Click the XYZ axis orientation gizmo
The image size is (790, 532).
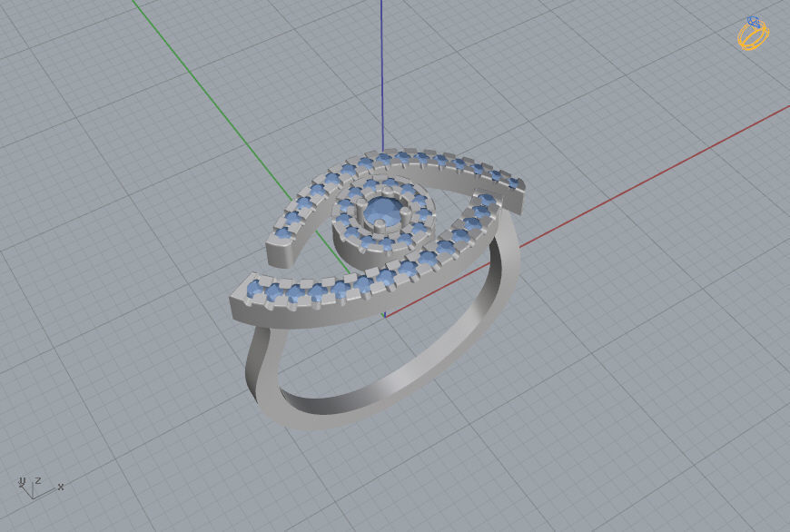[x=40, y=488]
